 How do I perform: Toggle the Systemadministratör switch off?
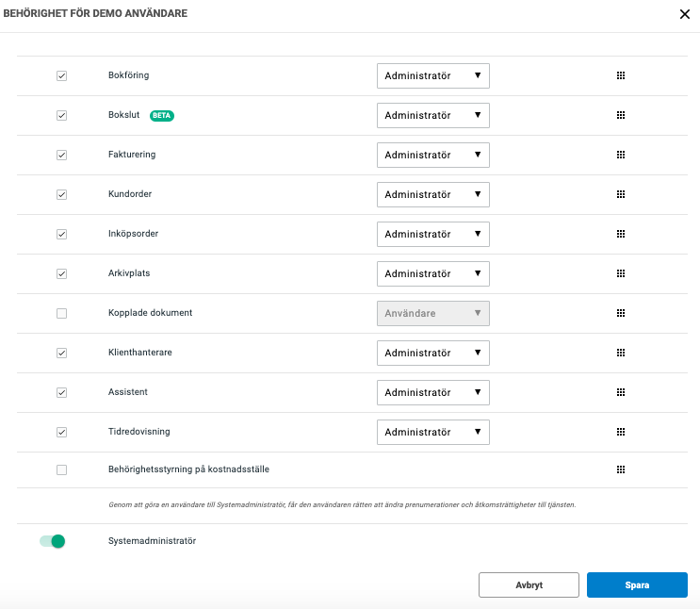(53, 541)
